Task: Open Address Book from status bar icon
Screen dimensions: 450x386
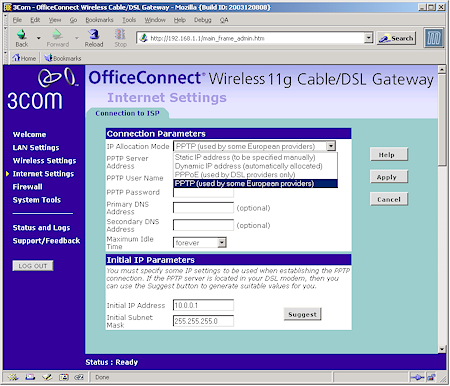Action: coord(63,377)
